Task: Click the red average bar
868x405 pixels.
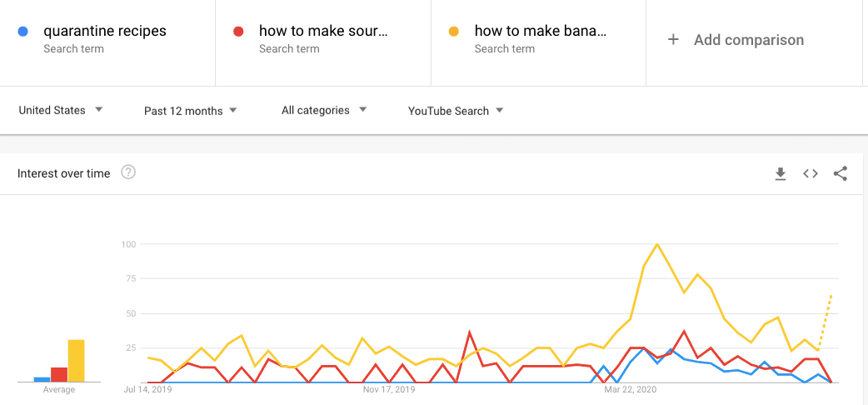Action: click(x=59, y=374)
